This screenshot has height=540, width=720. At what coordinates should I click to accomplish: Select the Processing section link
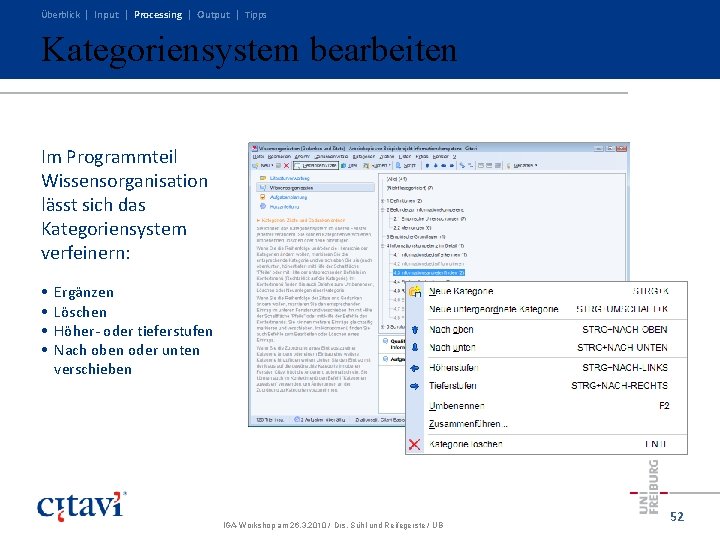click(158, 15)
